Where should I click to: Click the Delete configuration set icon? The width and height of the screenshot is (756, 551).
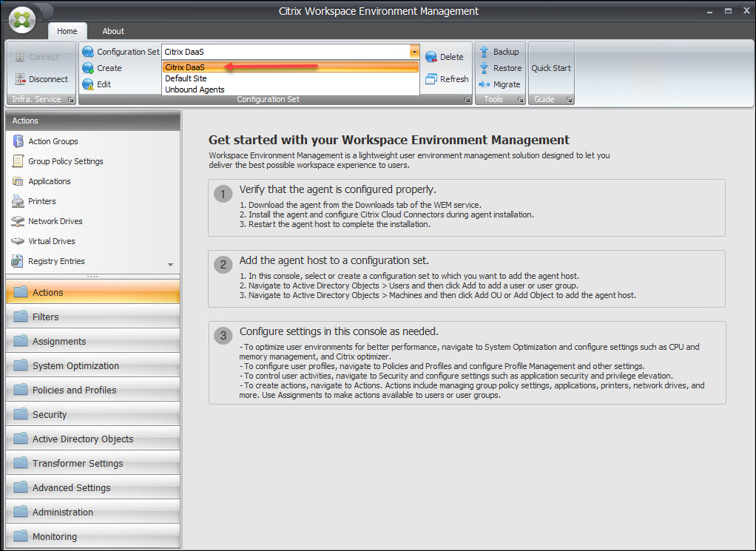[431, 57]
